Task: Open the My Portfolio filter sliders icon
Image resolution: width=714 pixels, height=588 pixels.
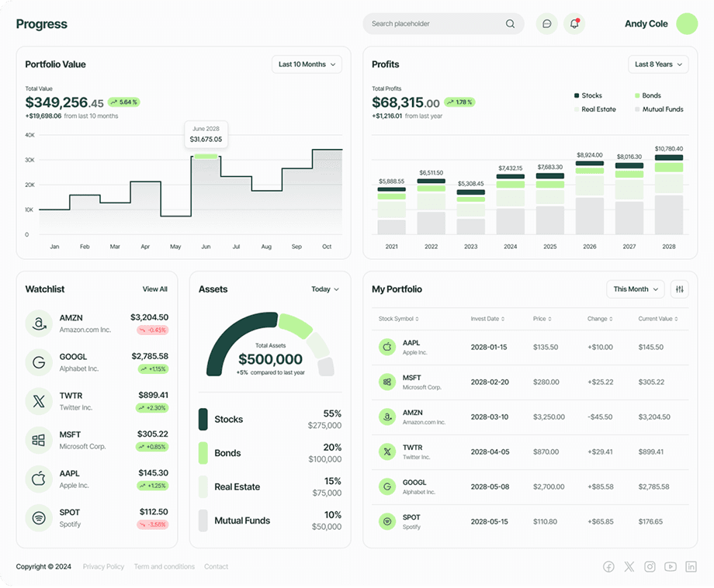Action: coord(679,289)
